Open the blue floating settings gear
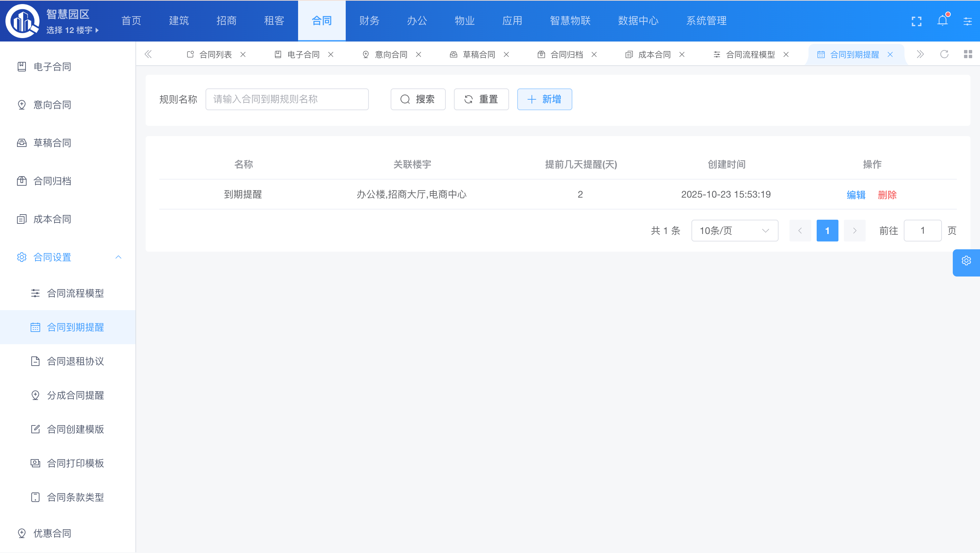 pyautogui.click(x=966, y=261)
